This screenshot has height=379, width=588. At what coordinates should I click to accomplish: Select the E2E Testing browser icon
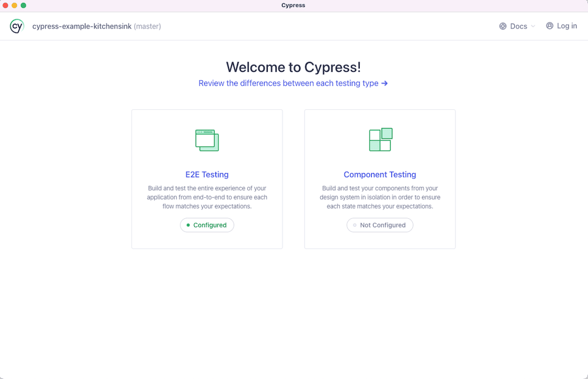tap(207, 140)
